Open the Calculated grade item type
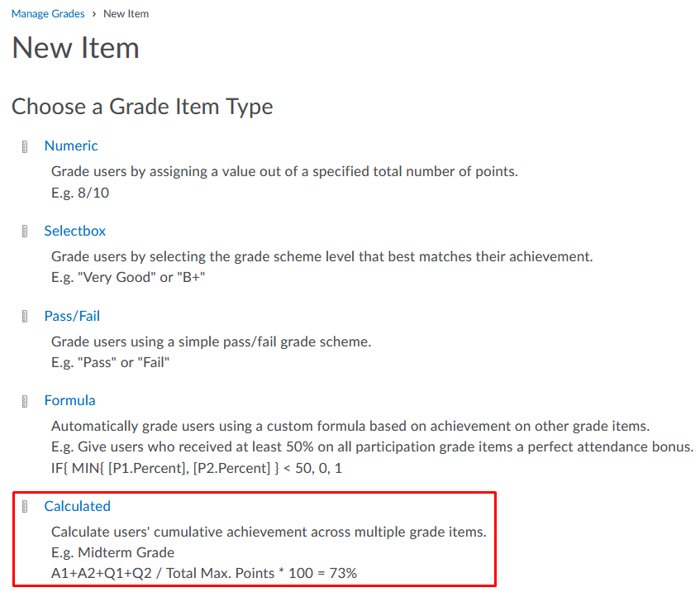700x597 pixels. coord(78,506)
